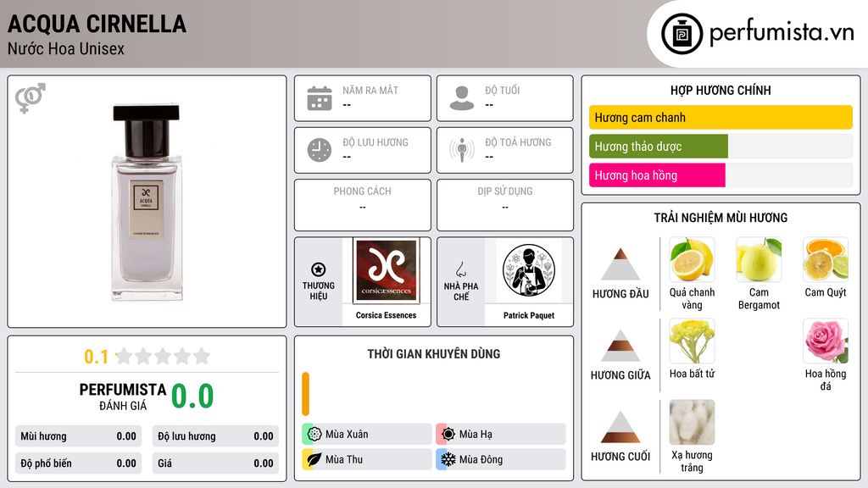Open the Patrick Paquet perfumer link
This screenshot has width=868, height=488.
click(x=529, y=315)
